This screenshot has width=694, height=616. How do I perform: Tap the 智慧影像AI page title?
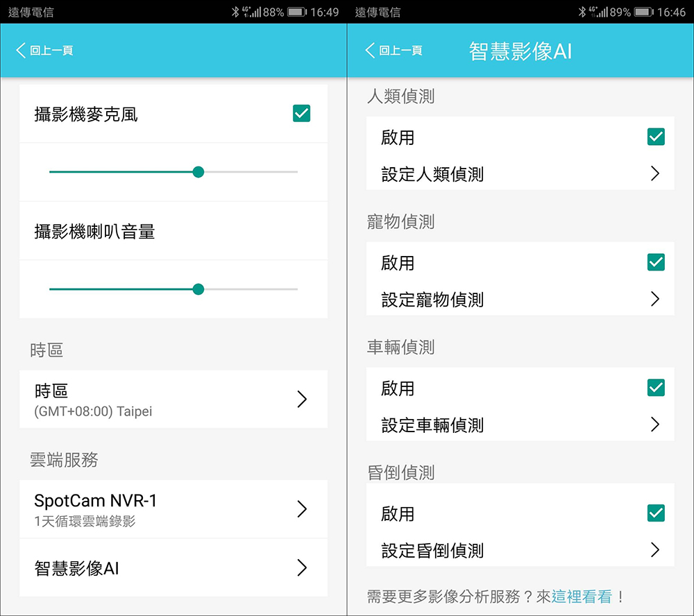[520, 51]
